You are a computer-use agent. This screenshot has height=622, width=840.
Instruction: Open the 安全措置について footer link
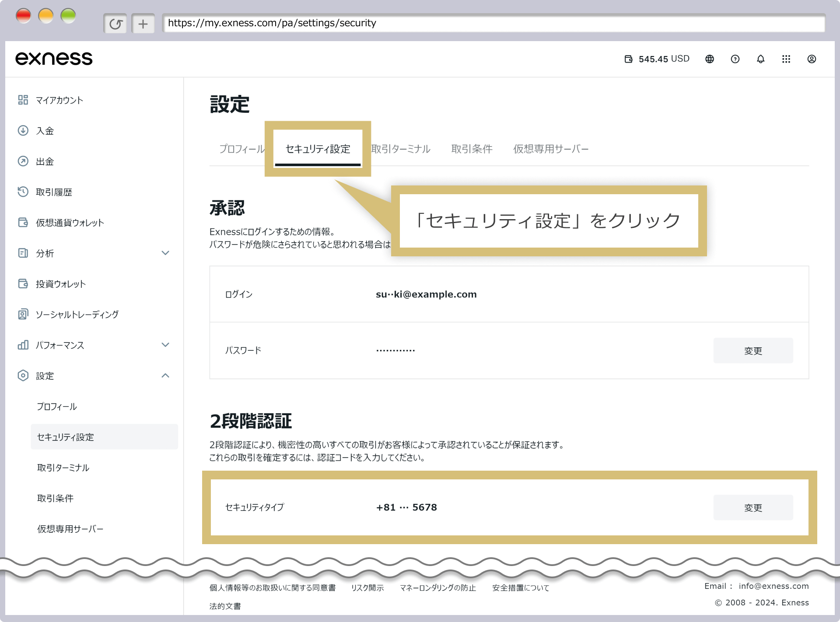[x=521, y=588]
